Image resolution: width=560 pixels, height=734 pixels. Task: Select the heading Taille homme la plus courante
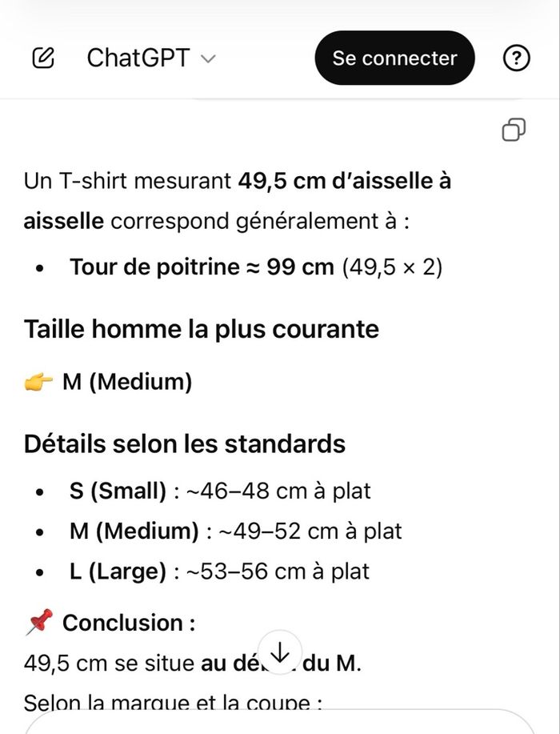pos(202,329)
